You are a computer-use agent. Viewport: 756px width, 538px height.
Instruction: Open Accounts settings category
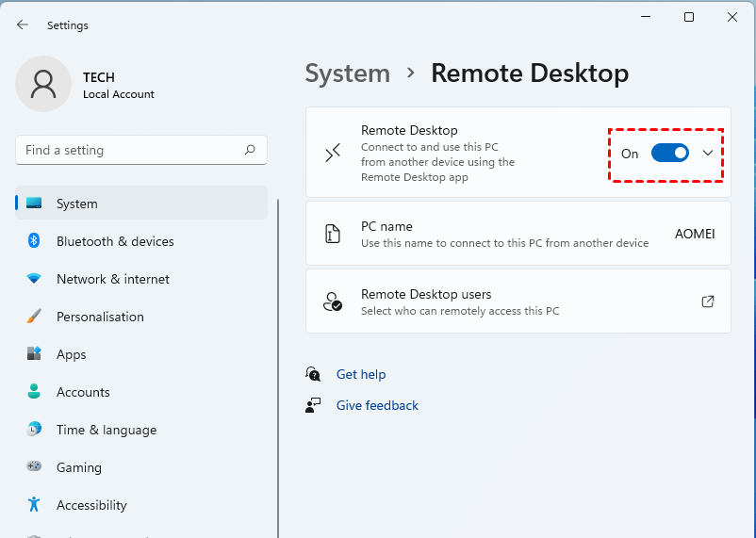[x=141, y=391]
